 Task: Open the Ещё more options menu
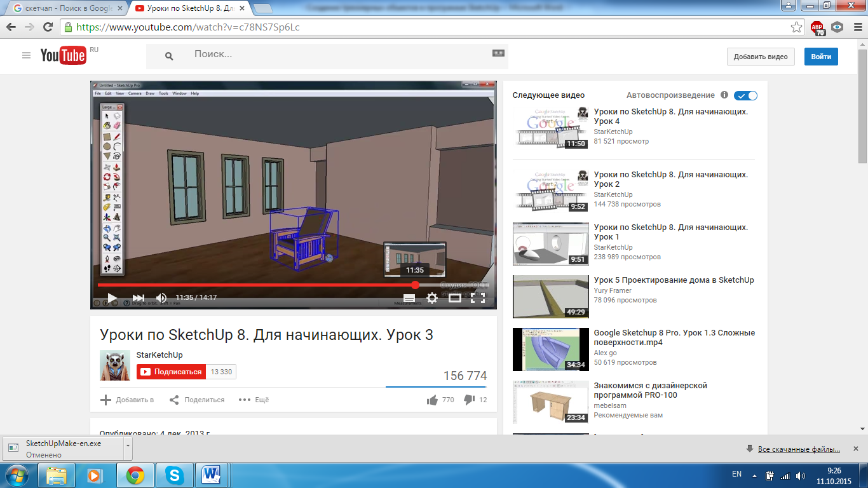pos(254,400)
